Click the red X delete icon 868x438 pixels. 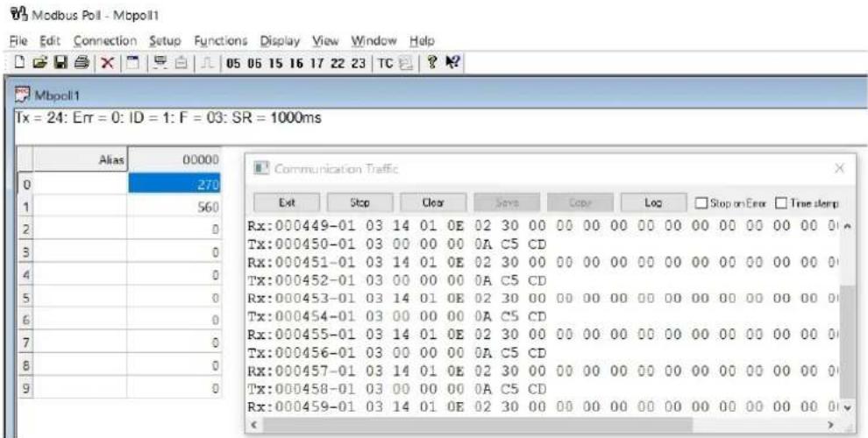coord(107,63)
